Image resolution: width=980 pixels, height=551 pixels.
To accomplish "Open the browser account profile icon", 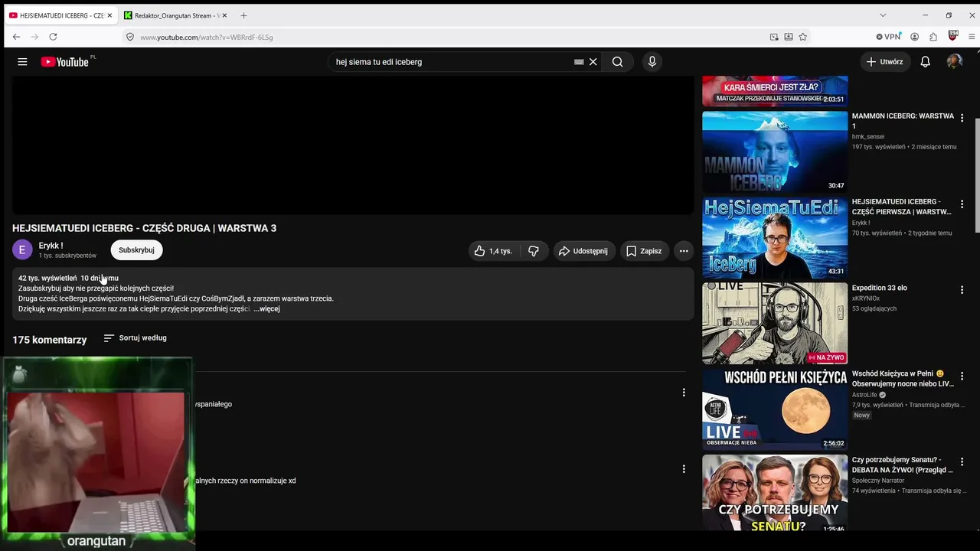I will click(914, 37).
